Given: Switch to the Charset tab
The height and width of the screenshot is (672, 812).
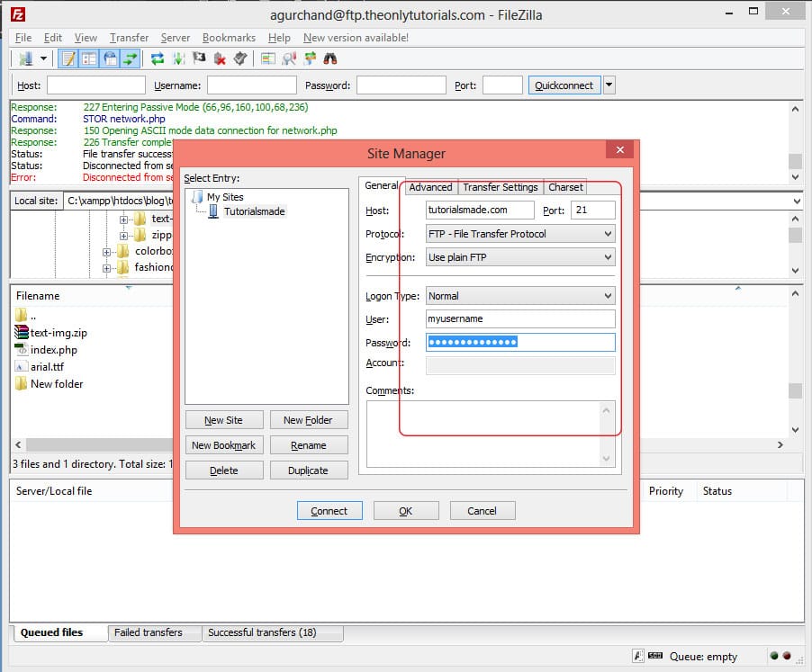Looking at the screenshot, I should click(565, 187).
